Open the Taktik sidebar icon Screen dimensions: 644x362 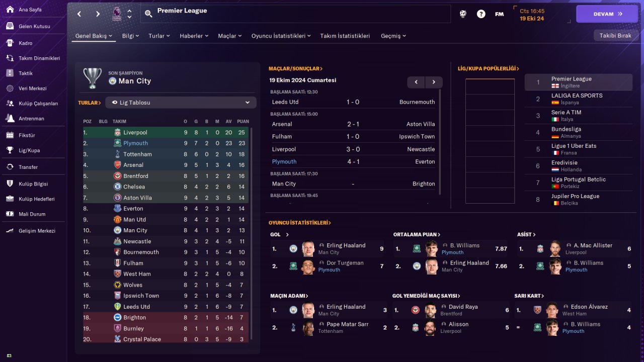[10, 73]
